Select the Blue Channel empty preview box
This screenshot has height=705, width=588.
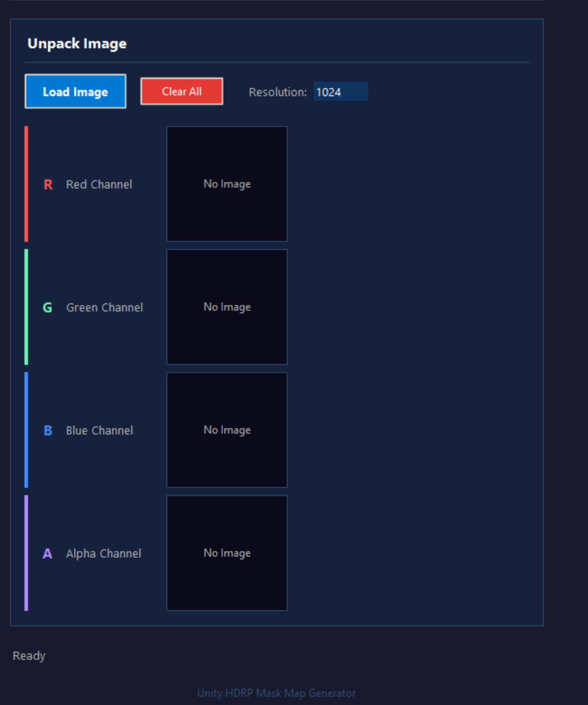(227, 430)
